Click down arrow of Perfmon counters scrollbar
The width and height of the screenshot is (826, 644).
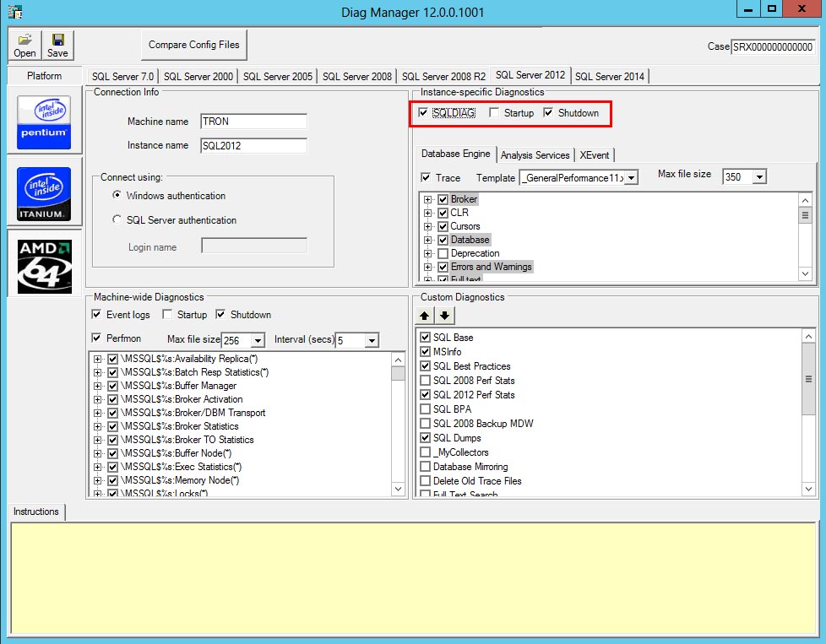tap(399, 490)
